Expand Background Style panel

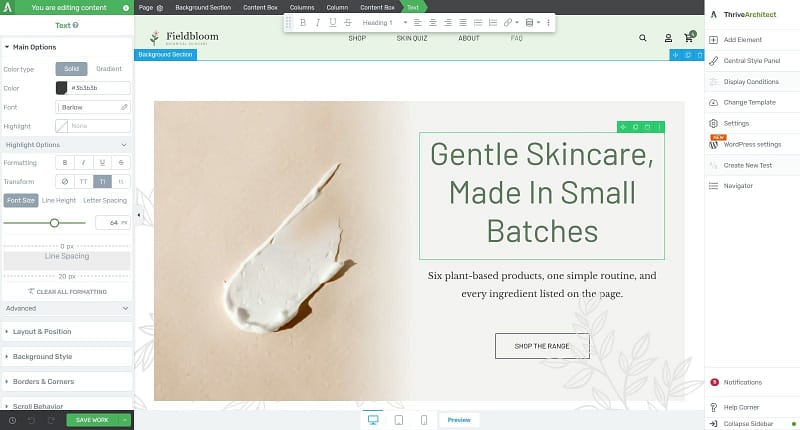point(67,357)
